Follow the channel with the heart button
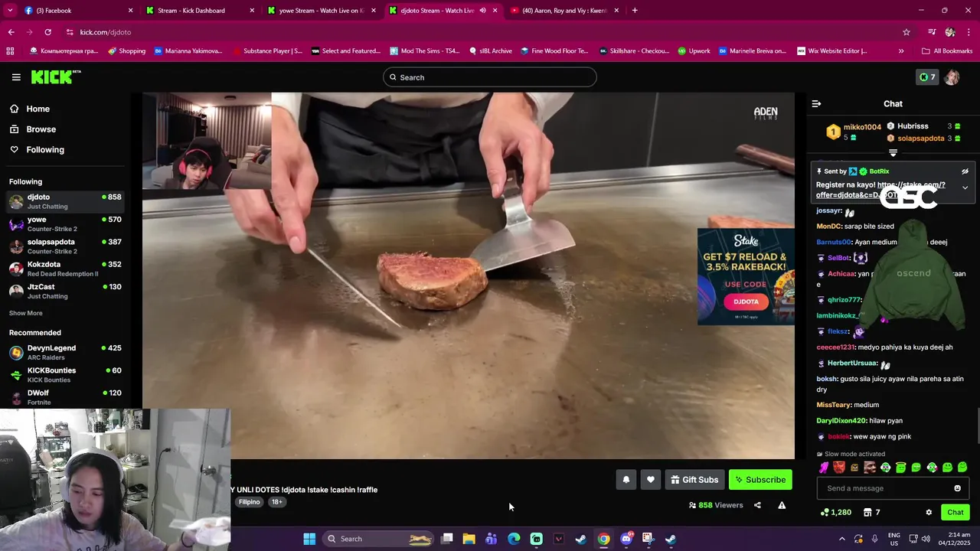980x551 pixels. point(650,480)
